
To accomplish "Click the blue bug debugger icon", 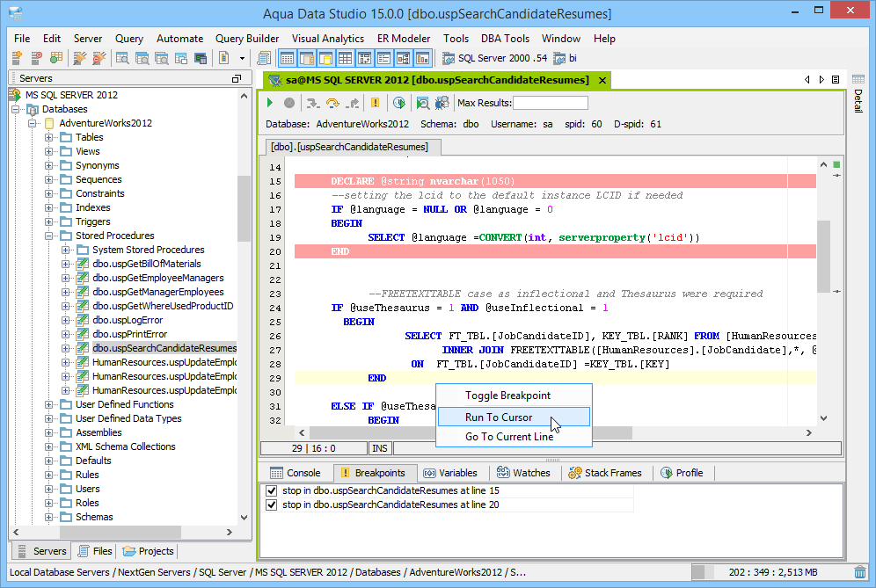I will tap(442, 103).
